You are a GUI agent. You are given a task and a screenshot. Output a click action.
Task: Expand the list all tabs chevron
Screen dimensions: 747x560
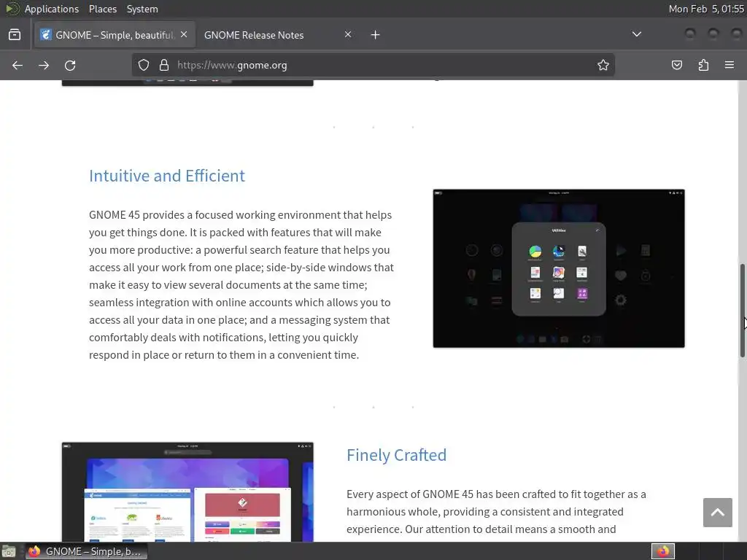click(x=636, y=34)
